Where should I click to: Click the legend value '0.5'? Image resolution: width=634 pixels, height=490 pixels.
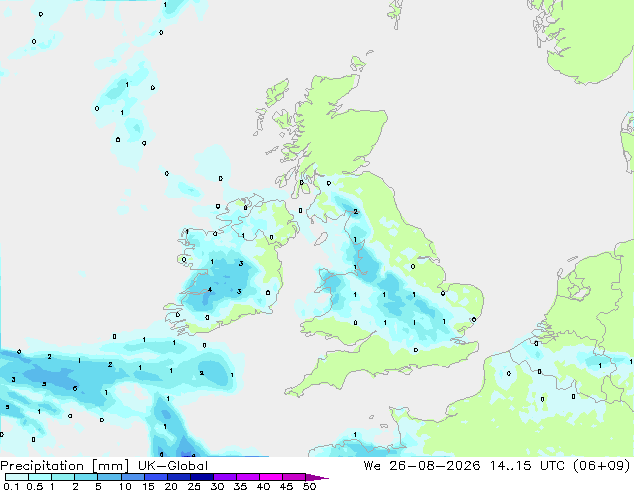[x=35, y=486]
